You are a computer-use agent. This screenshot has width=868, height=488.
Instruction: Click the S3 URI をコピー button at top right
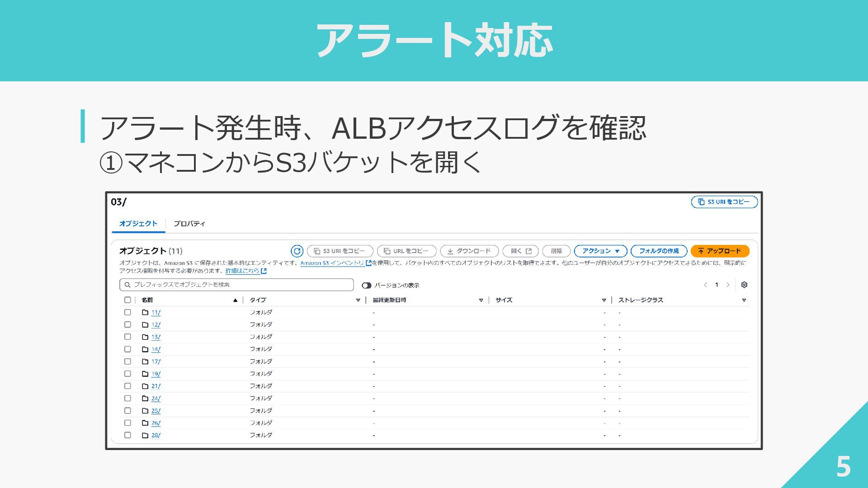click(724, 202)
